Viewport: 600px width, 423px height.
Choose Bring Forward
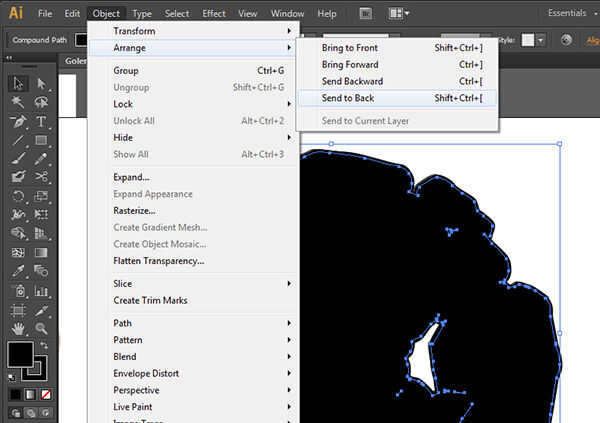pos(397,65)
